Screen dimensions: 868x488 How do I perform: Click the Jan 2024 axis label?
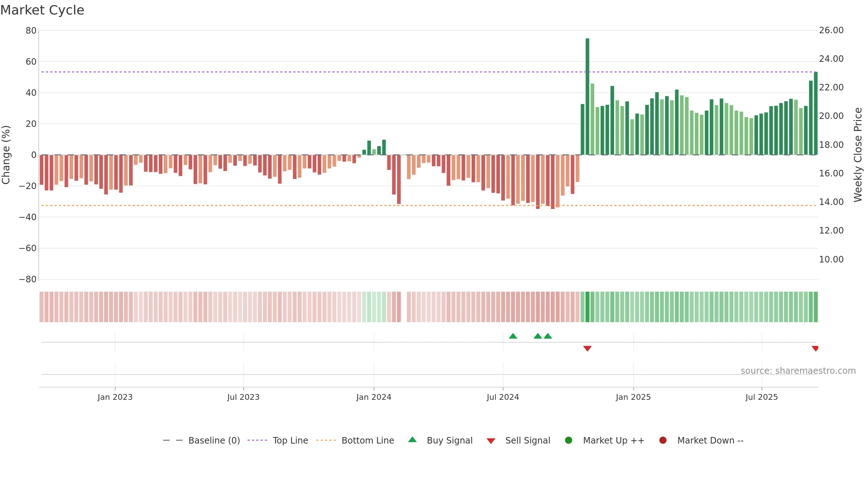pos(374,397)
